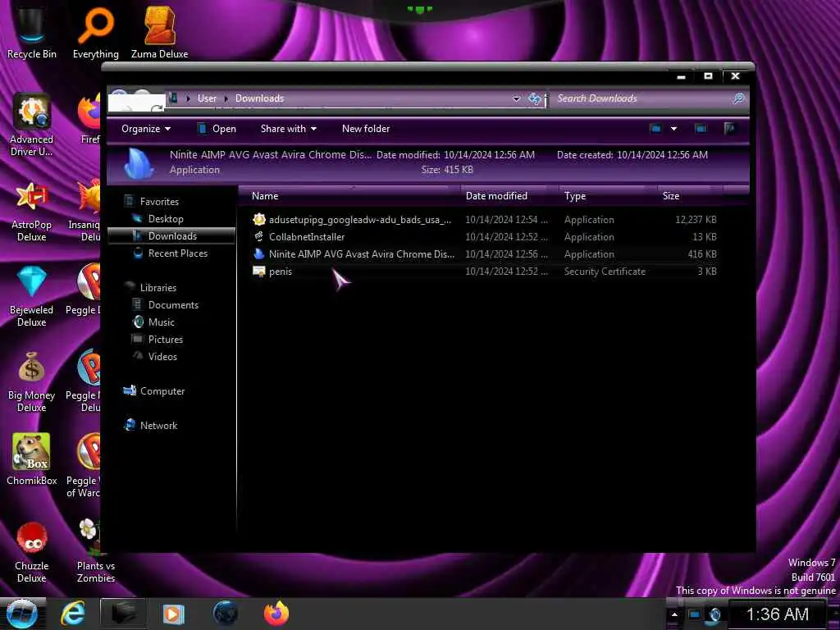Toggle the preview pane button
840x630 pixels.
click(701, 129)
